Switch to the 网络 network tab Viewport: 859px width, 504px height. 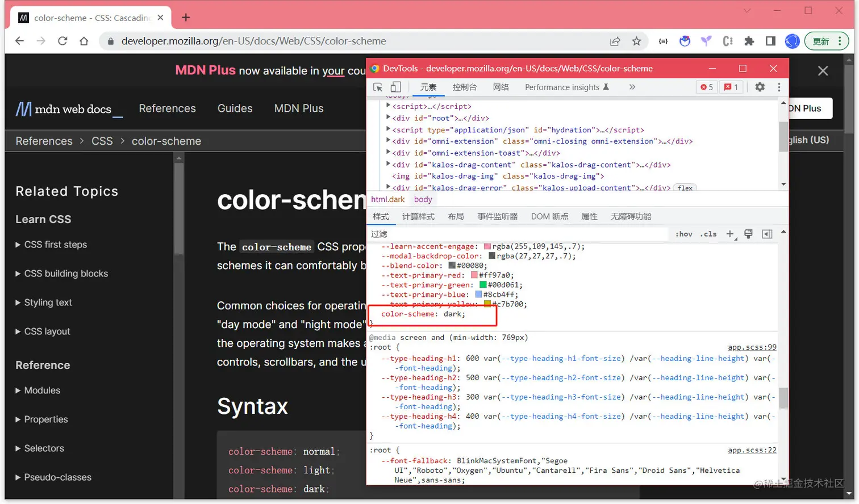(x=501, y=87)
